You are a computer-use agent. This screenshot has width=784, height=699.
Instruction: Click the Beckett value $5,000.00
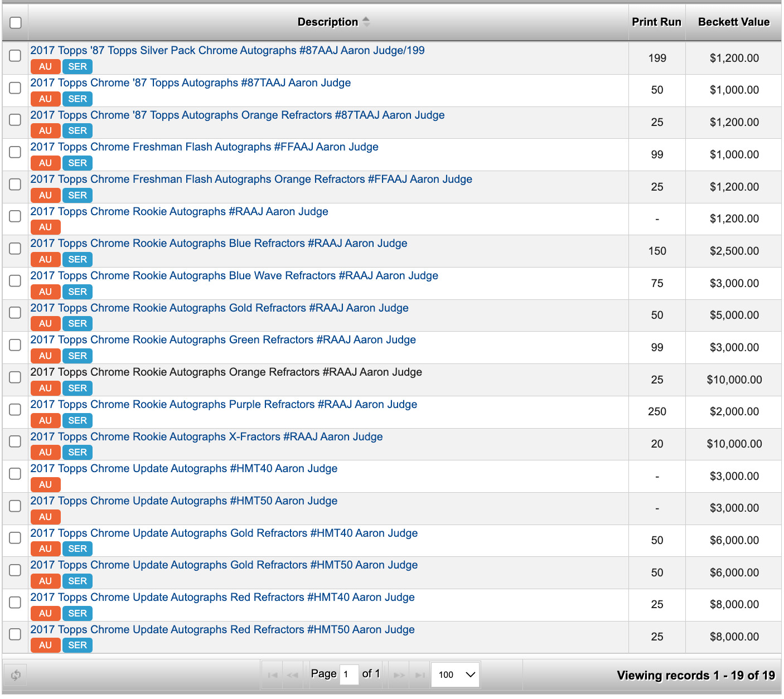click(x=734, y=315)
